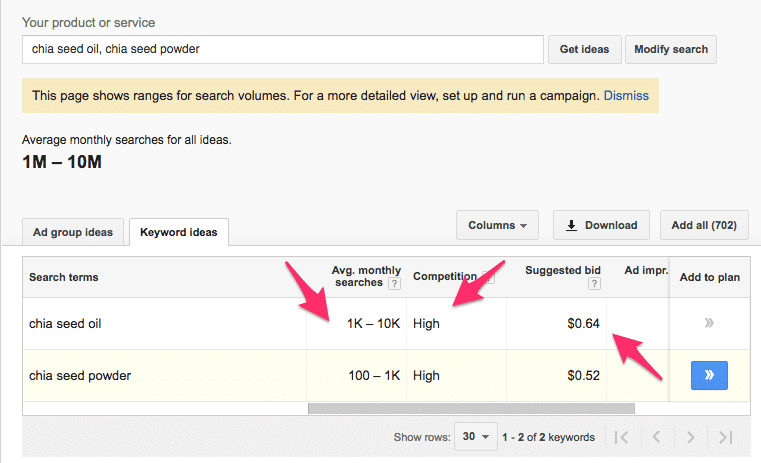Image resolution: width=761 pixels, height=463 pixels.
Task: Click the help icon under Avg. monthly searches
Action: point(394,284)
